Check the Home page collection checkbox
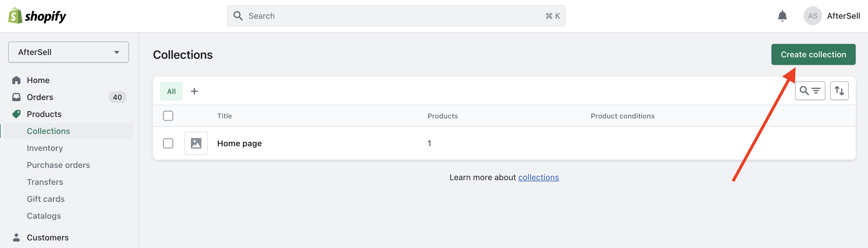 pos(168,143)
